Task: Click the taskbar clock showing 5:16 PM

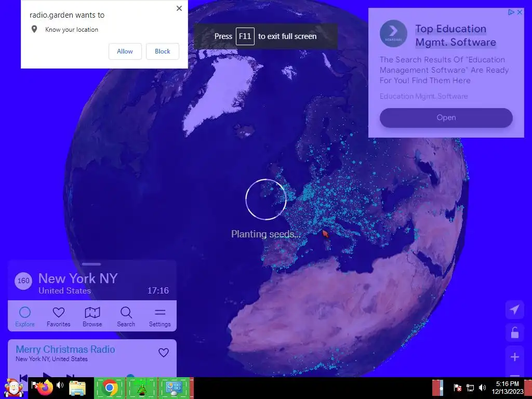Action: pos(507,388)
